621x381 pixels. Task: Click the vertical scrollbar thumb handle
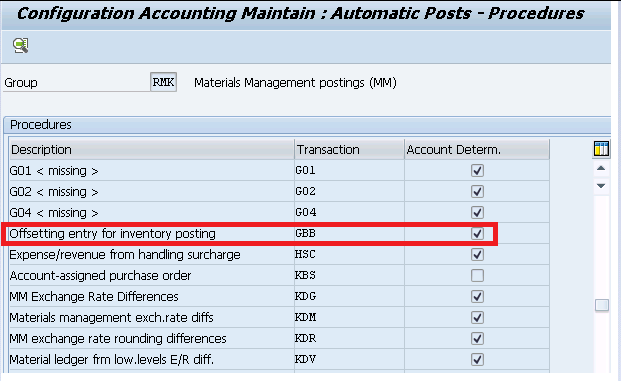click(x=602, y=305)
